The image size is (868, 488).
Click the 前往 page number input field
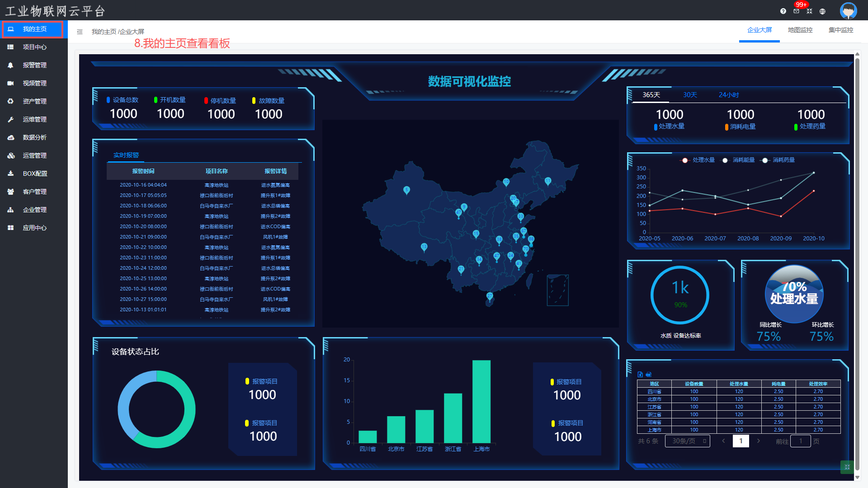click(800, 441)
